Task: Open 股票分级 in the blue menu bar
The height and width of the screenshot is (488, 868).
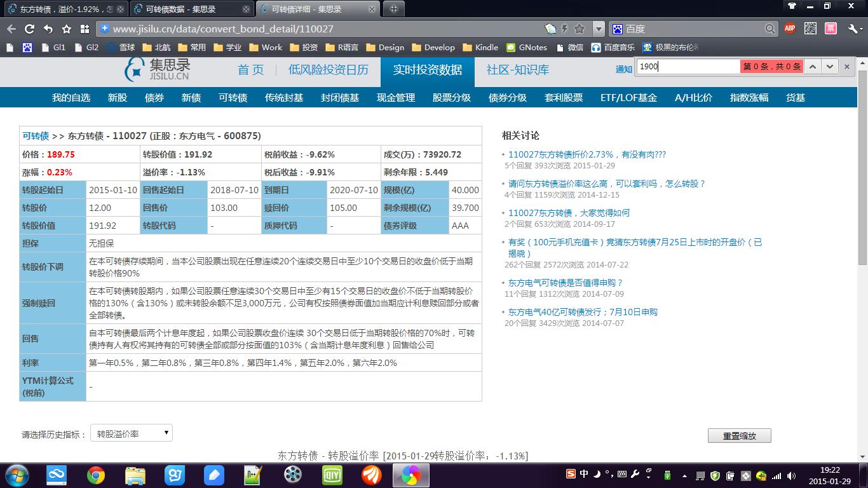Action: pyautogui.click(x=452, y=98)
